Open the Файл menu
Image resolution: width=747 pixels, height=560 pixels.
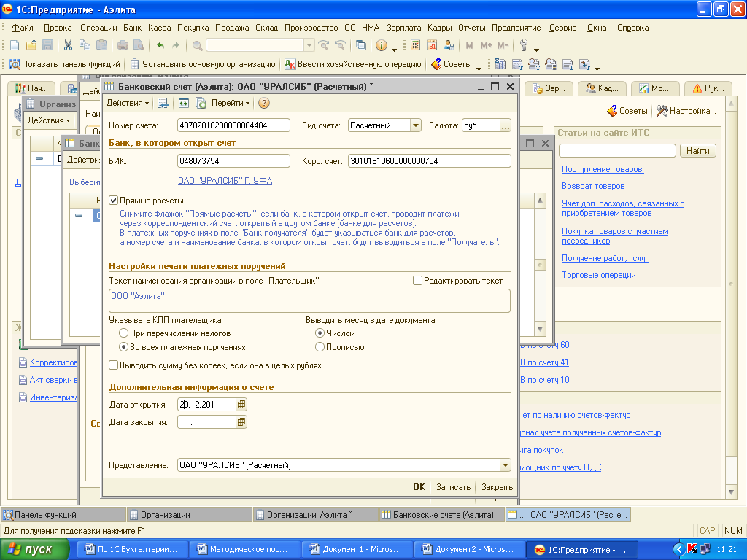pos(22,28)
